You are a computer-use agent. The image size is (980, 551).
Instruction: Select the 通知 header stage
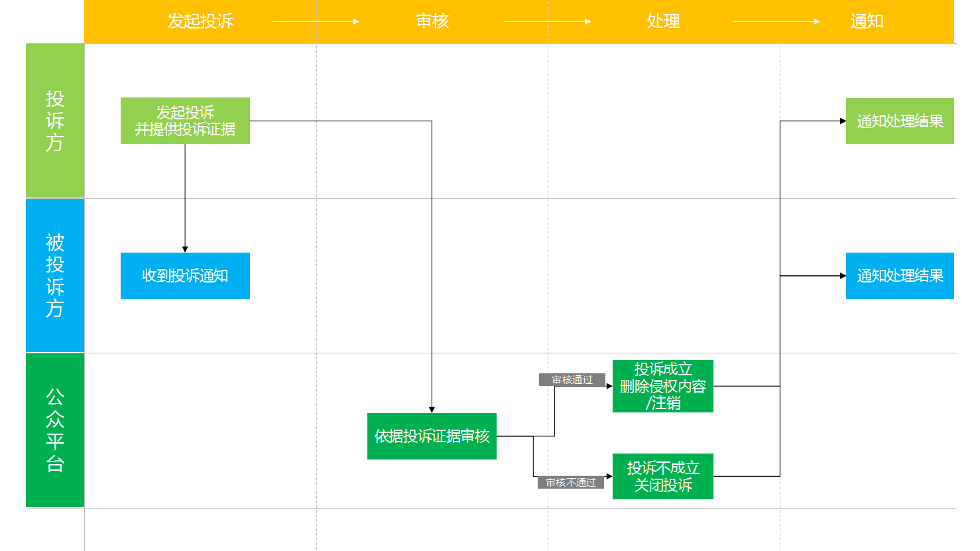pyautogui.click(x=867, y=21)
